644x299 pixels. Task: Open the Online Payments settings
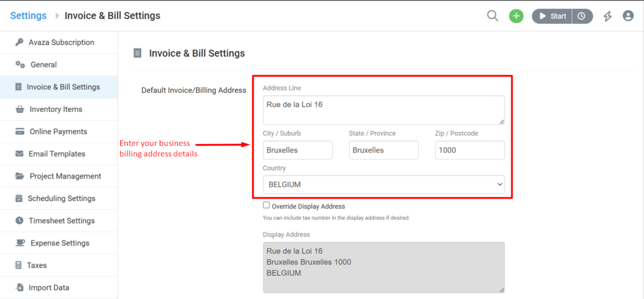coord(58,132)
